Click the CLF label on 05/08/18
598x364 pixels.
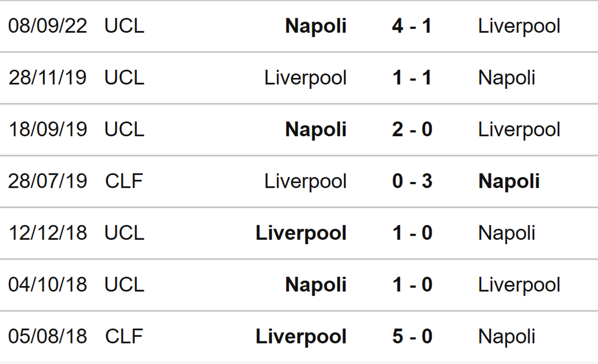(x=124, y=336)
